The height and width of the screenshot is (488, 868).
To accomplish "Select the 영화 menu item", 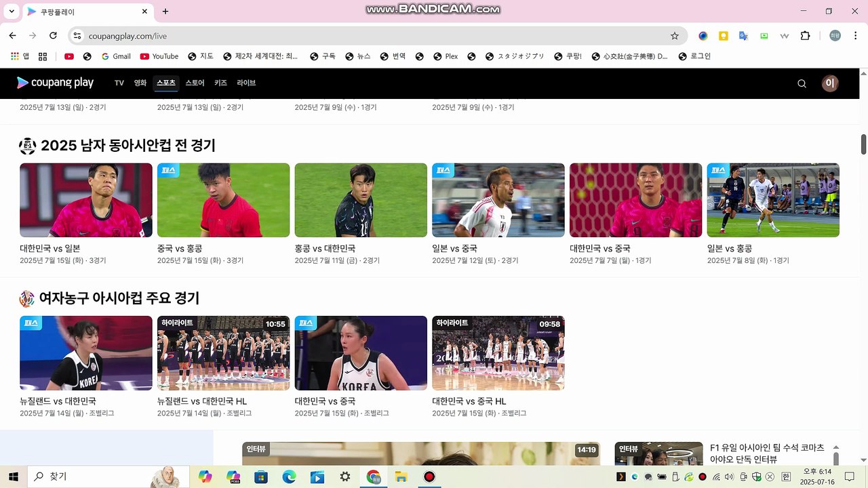I will pos(140,83).
